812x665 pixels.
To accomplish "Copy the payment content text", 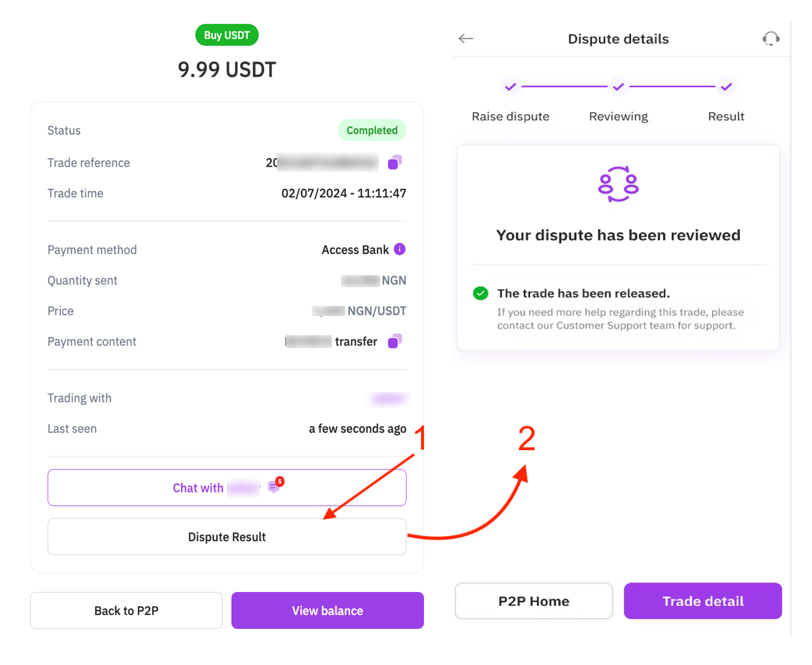I will (x=395, y=341).
